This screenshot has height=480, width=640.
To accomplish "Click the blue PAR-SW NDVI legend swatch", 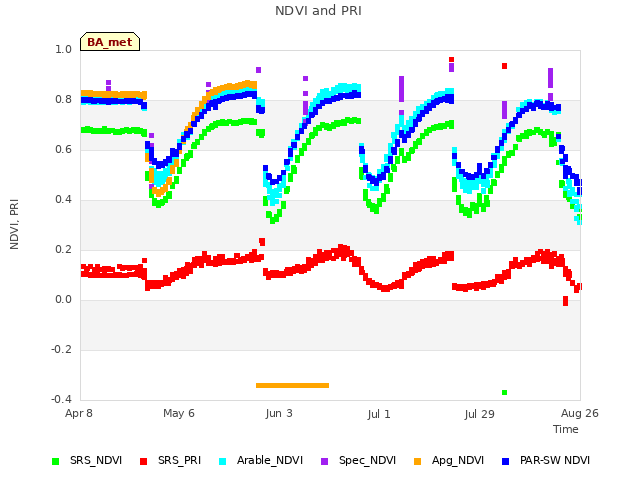I will pyautogui.click(x=505, y=461).
